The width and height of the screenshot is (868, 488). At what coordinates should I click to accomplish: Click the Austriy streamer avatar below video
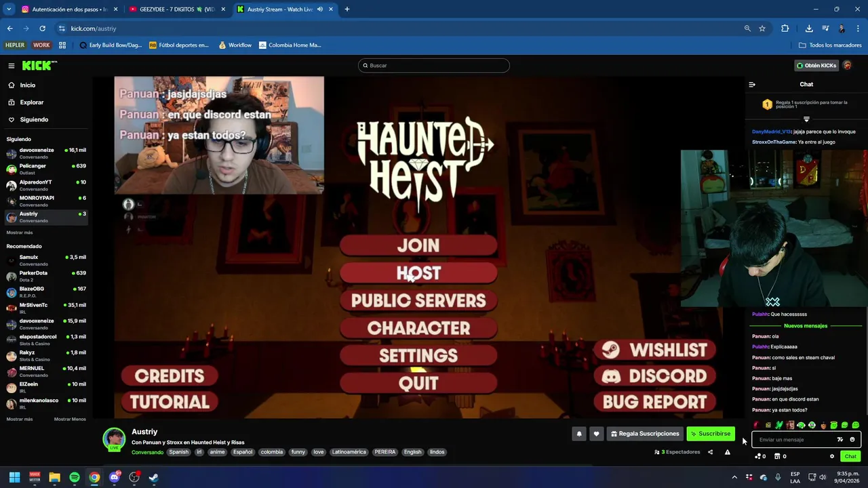click(x=114, y=439)
